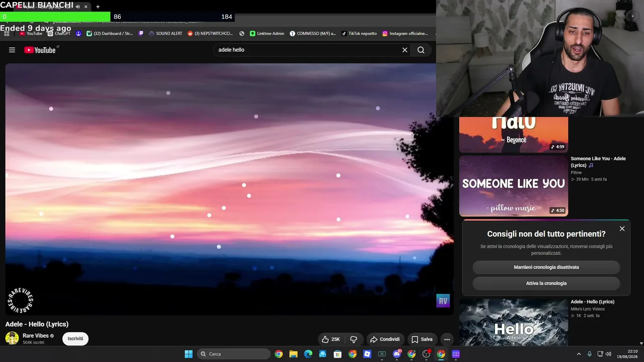Screen dimensions: 644x362
Task: Click the taskbar Cerca search box
Action: (233, 354)
